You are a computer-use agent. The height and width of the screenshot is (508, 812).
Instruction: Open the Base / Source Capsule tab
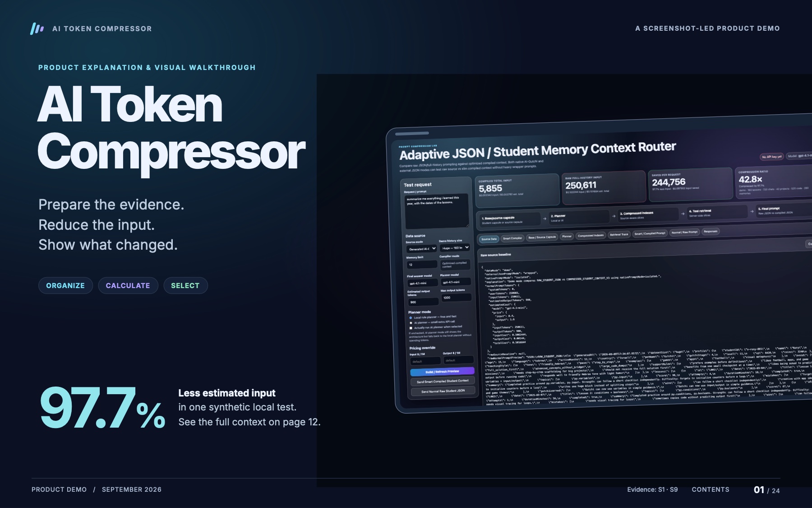[542, 237]
